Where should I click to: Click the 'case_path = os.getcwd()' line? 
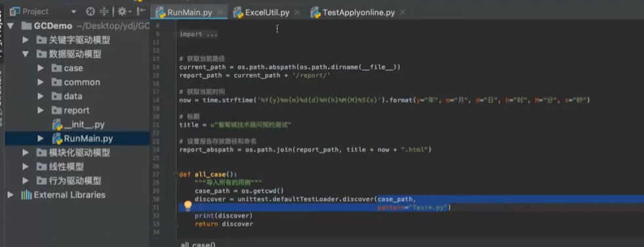[x=239, y=191]
